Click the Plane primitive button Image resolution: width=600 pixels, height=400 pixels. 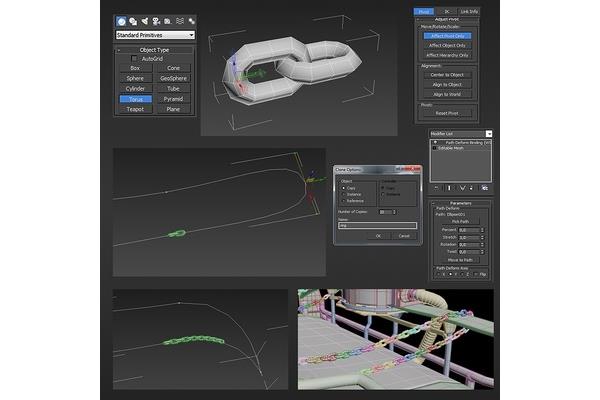point(173,109)
